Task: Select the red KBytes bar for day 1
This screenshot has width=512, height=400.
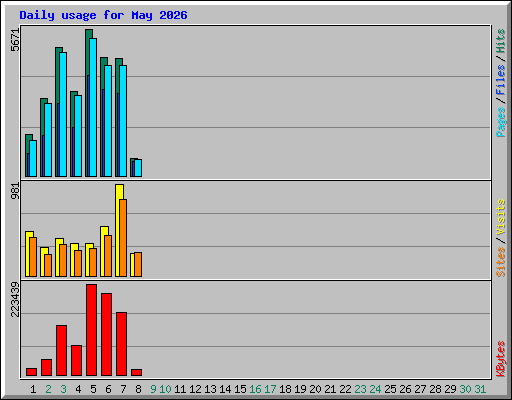Action: [x=31, y=372]
